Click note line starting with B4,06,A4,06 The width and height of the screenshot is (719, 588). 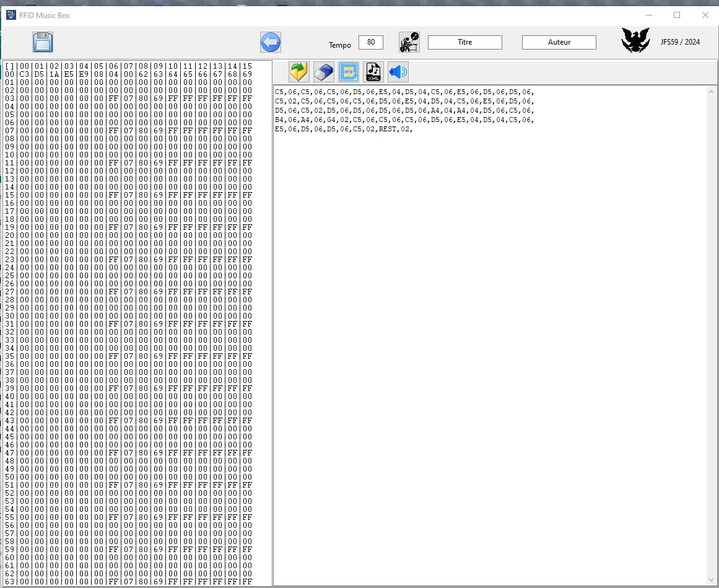(404, 120)
